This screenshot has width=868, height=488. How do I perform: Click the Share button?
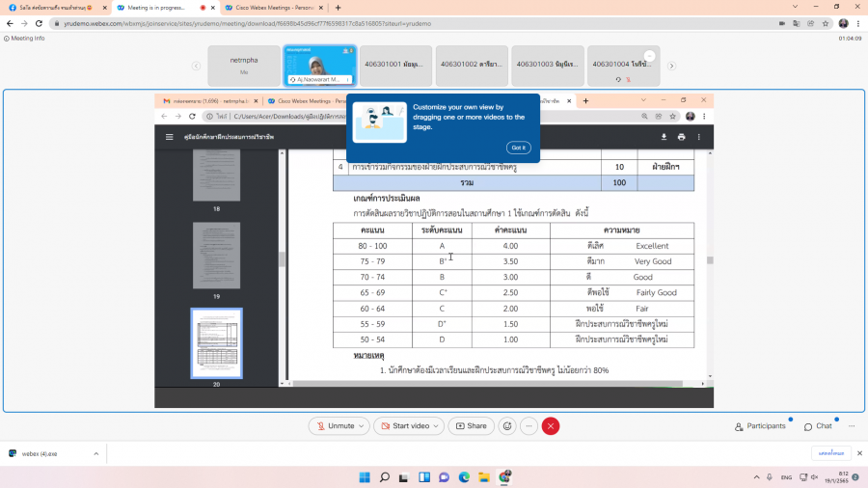(471, 425)
